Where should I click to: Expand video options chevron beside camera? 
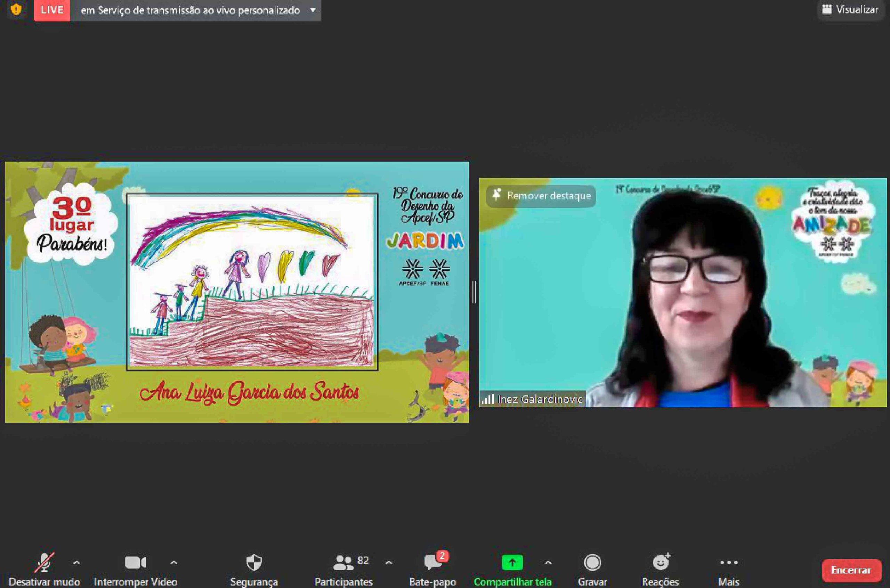click(x=173, y=563)
